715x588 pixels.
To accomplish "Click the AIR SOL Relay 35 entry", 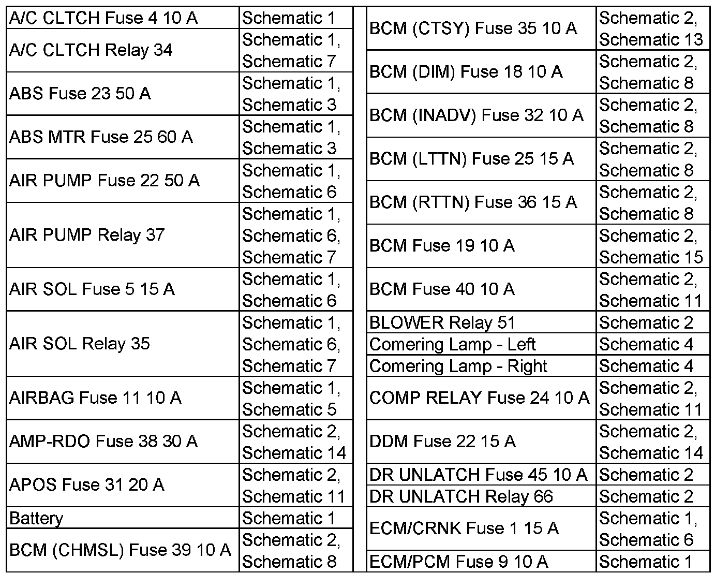I will point(80,344).
